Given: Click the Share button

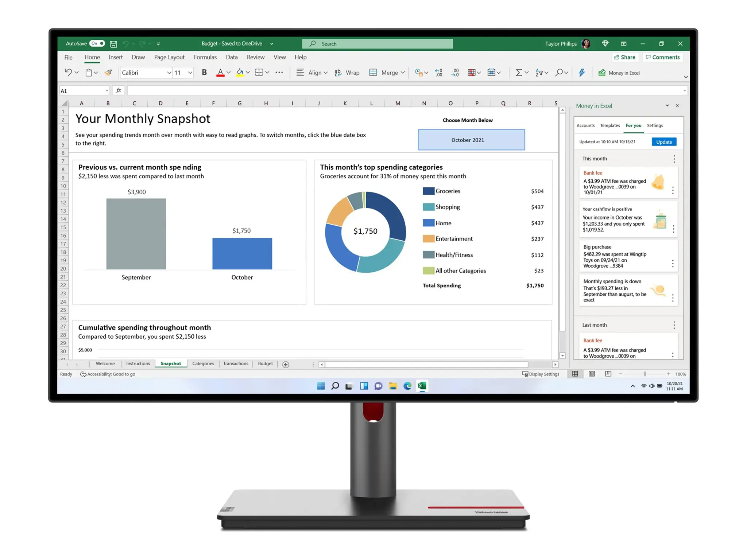Looking at the screenshot, I should click(625, 57).
